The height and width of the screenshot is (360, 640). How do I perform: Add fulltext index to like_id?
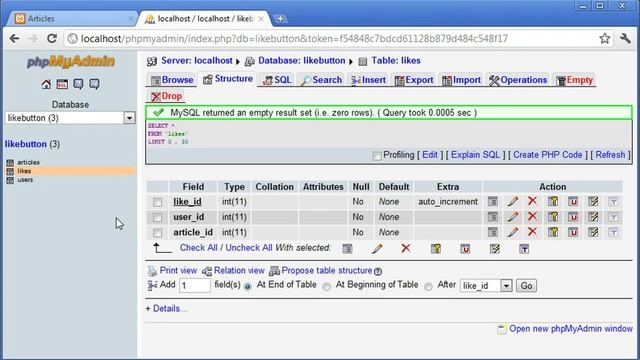[x=613, y=202]
